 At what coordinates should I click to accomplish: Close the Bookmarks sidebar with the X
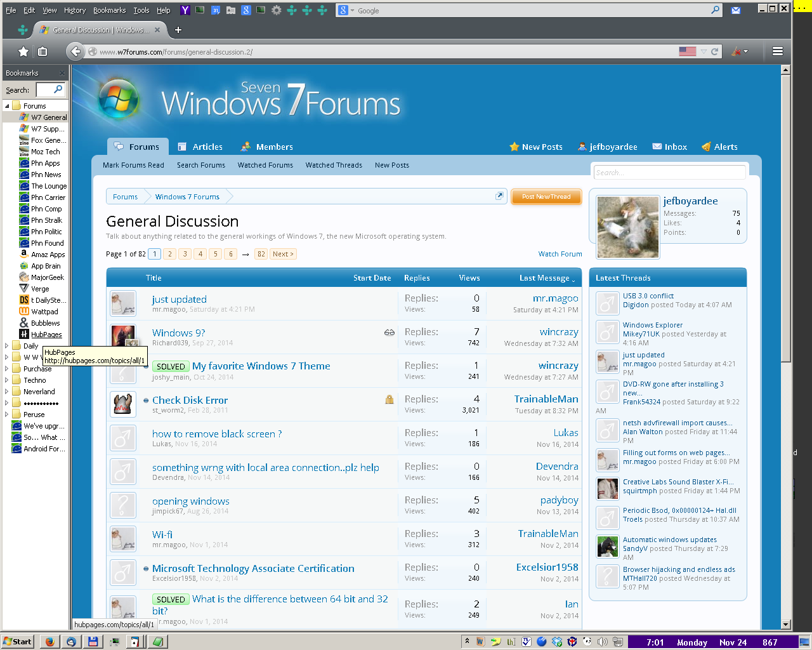click(62, 73)
